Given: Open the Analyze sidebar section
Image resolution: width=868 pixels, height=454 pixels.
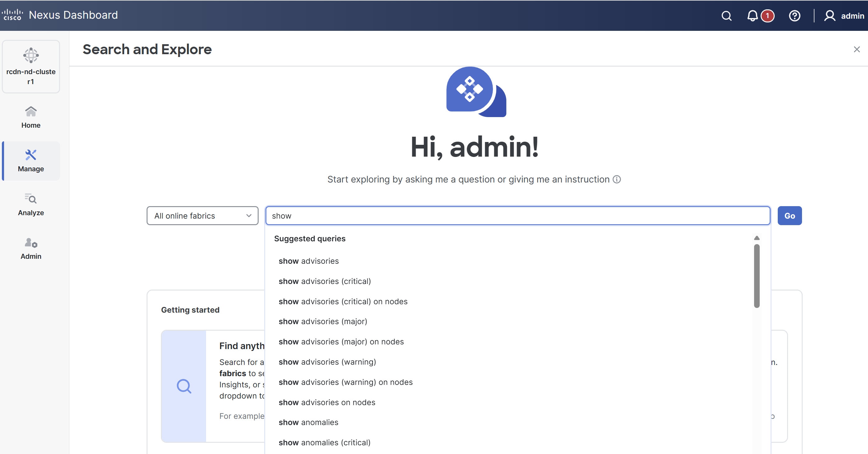Looking at the screenshot, I should click(x=31, y=204).
